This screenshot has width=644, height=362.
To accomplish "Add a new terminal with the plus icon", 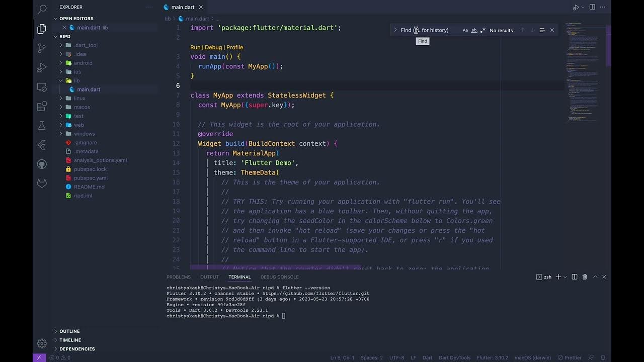I will (x=558, y=277).
